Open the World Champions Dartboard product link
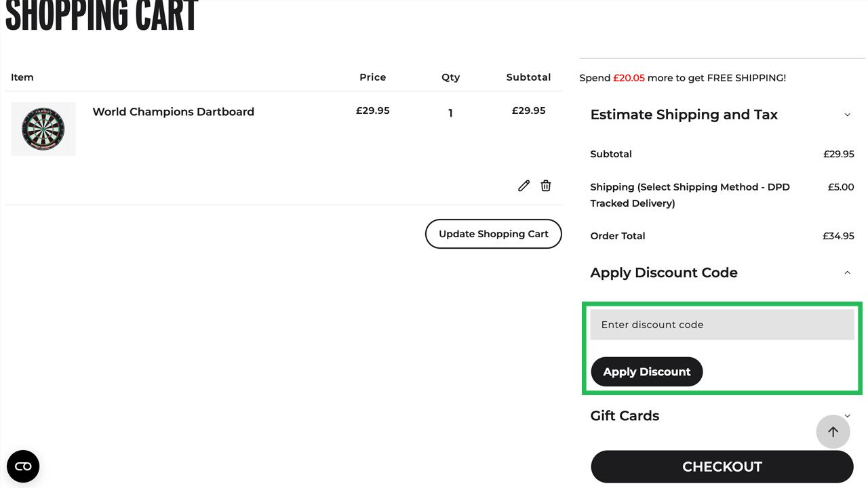Viewport: 868px width, 488px height. (173, 112)
